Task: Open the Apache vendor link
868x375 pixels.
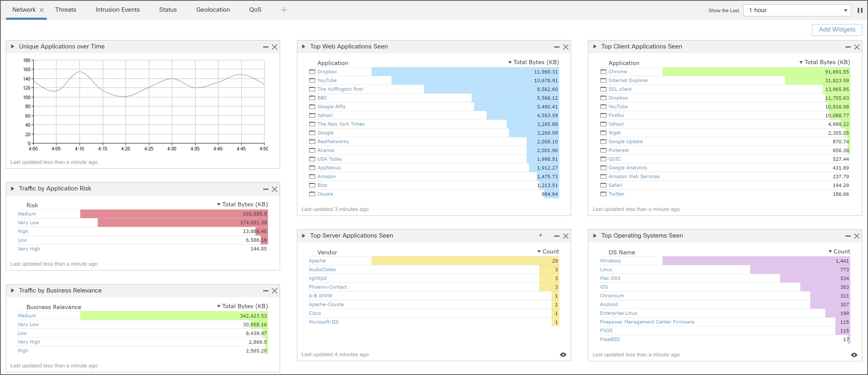Action: pos(317,261)
